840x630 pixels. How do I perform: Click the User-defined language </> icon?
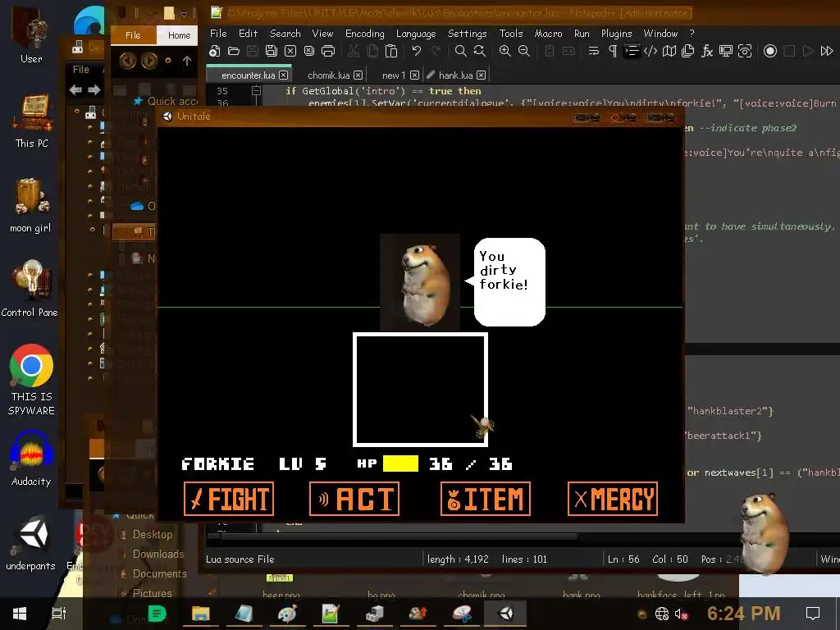point(651,51)
